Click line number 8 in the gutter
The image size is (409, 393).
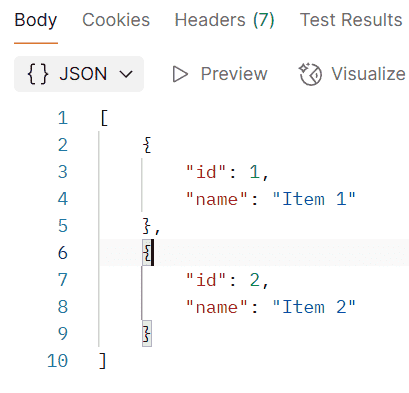63,307
